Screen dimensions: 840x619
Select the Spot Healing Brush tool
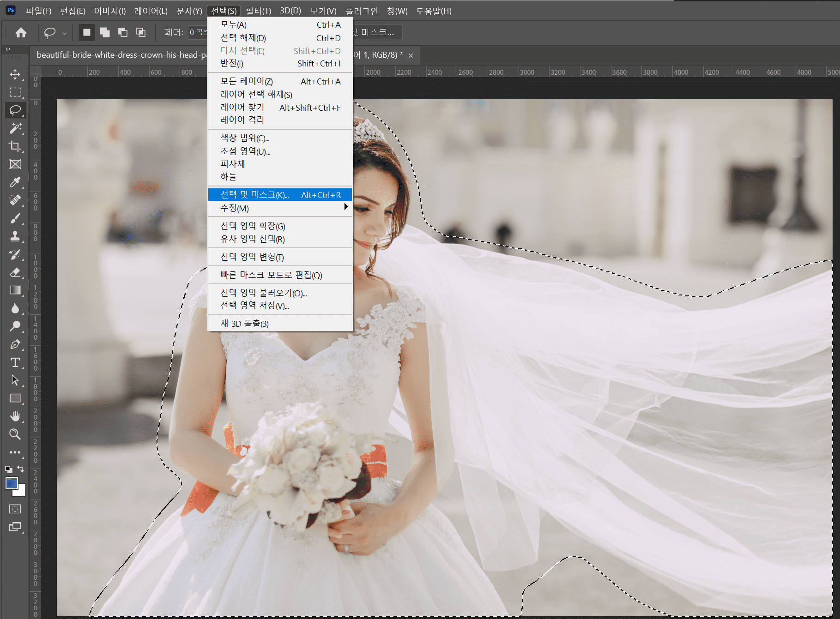click(15, 200)
